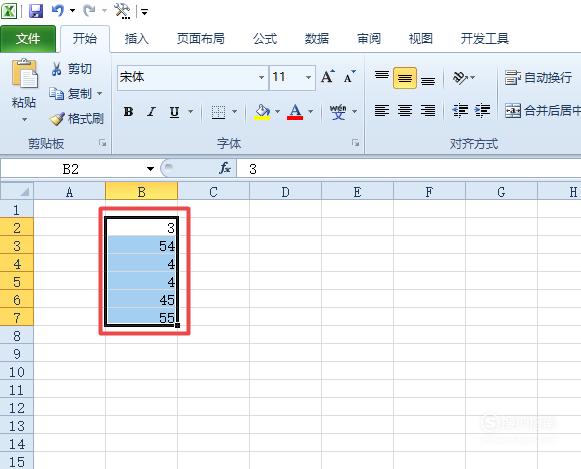Screen dimensions: 581x469
Task: Click the 剪切 (Cut) button
Action: pyautogui.click(x=71, y=69)
